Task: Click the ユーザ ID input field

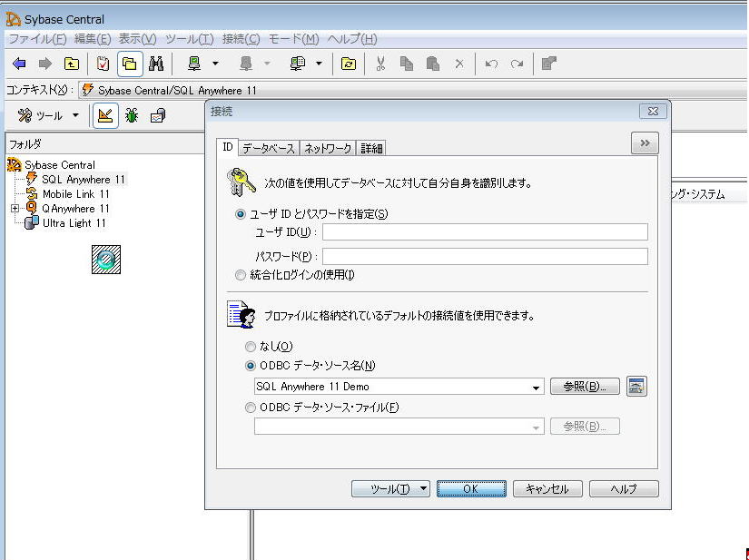Action: click(485, 231)
